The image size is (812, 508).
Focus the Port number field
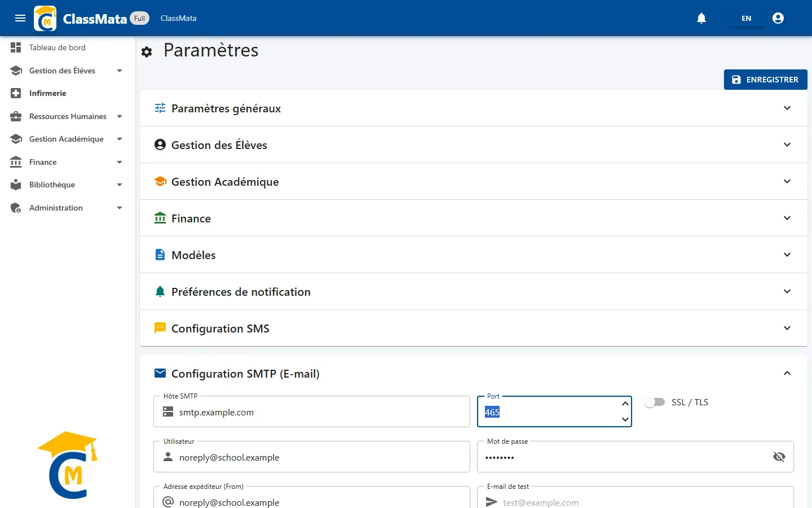tap(554, 411)
